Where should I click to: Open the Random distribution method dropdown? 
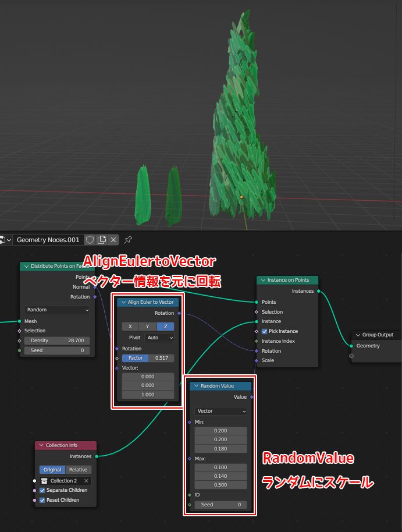tap(56, 310)
